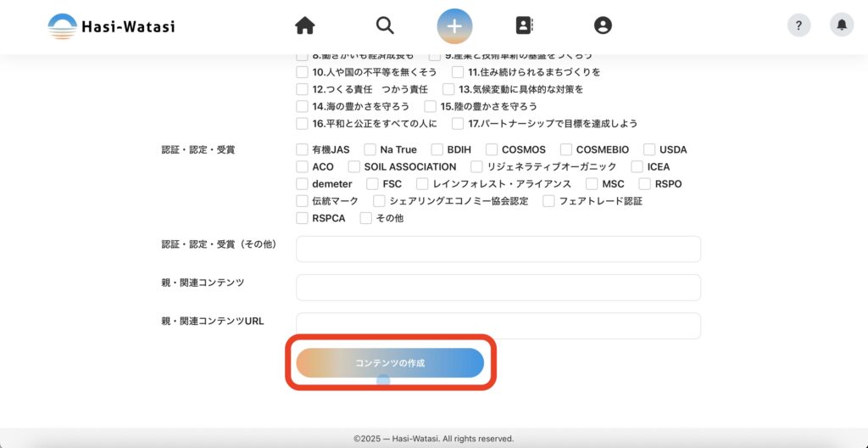Screen dimensions: 868x448
Task: Click the 親・関連コンテンツURL input field
Action: 498,326
